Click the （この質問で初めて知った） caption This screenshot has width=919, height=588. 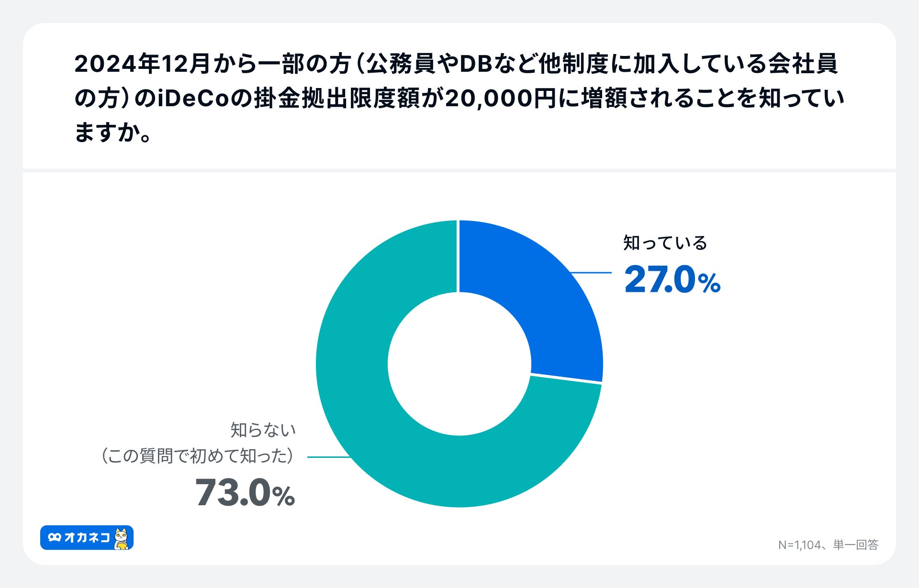click(197, 456)
